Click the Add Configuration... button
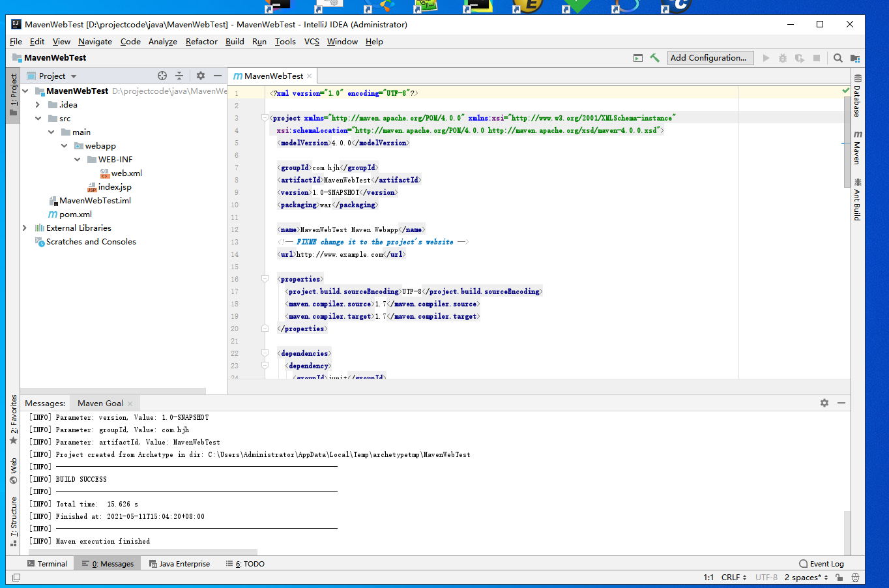This screenshot has height=588, width=889. coord(710,58)
